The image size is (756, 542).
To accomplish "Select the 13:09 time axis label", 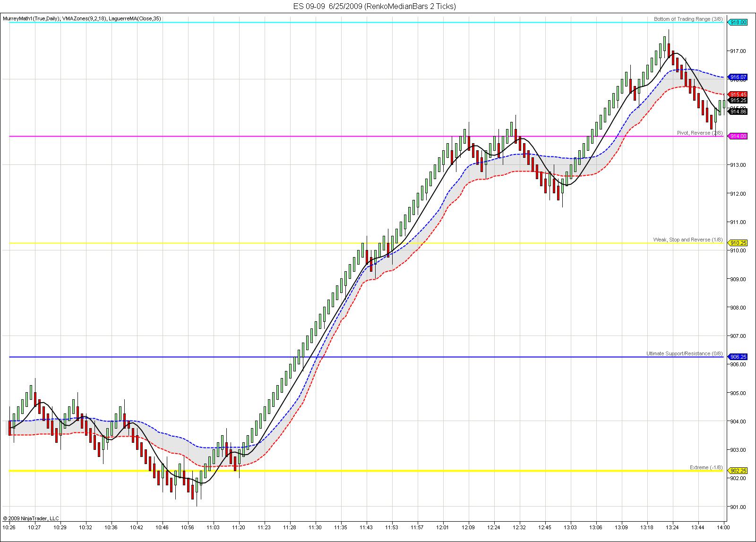I will (621, 527).
